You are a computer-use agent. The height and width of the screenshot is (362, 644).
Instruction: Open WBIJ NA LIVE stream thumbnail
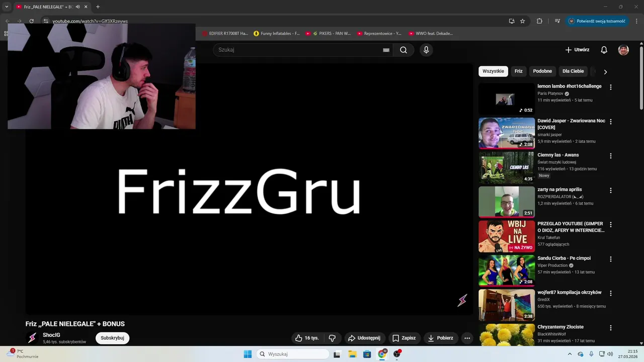coord(507,236)
